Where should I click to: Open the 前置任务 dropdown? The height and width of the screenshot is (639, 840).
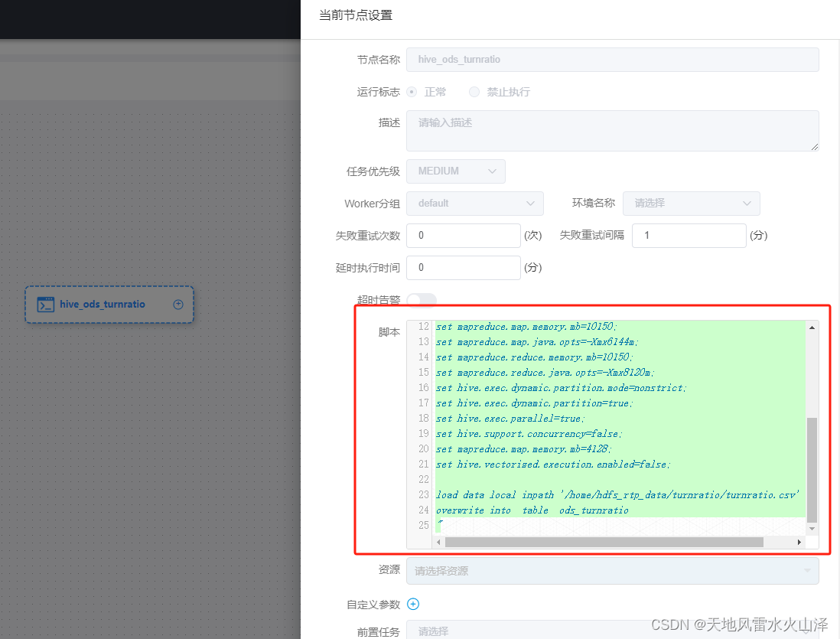point(613,631)
